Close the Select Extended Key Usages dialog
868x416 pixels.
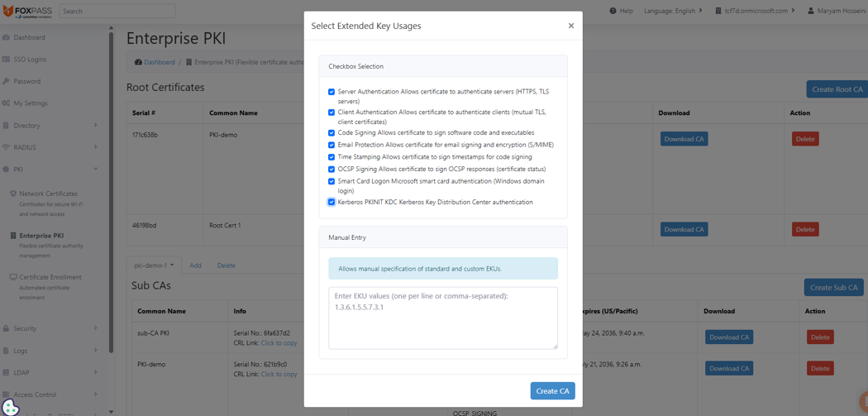click(x=571, y=26)
